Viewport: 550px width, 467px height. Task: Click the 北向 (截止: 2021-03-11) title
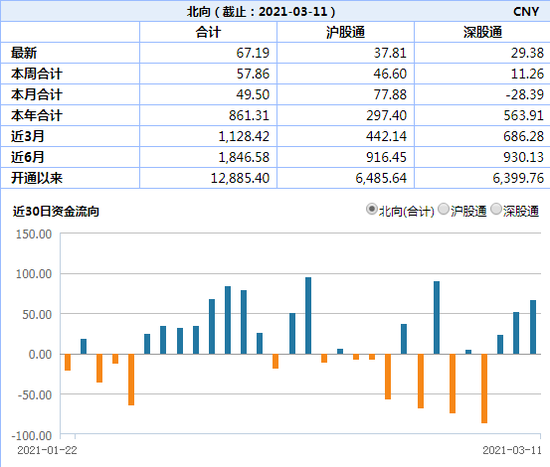click(261, 12)
